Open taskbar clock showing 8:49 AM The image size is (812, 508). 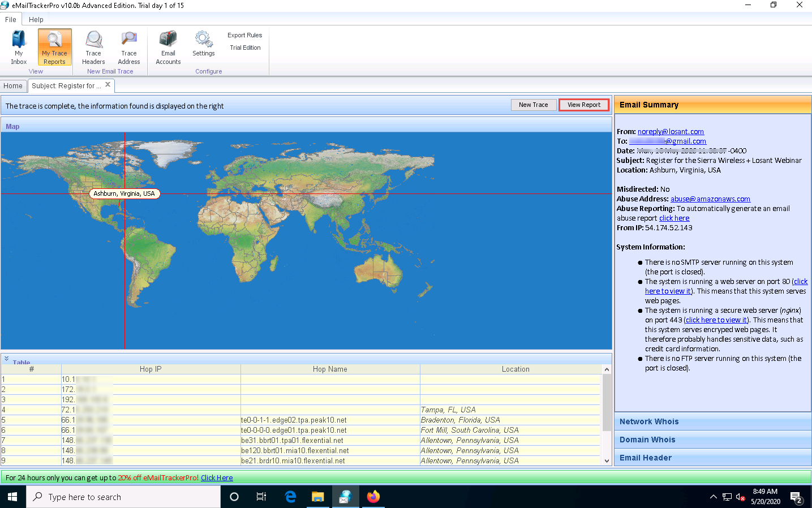coord(766,497)
